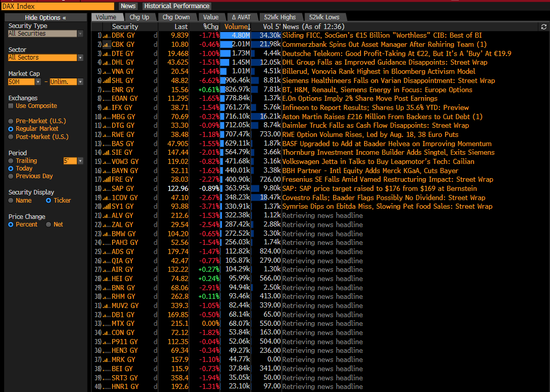Set Price Change to Net
The width and height of the screenshot is (550, 392).
click(x=48, y=225)
